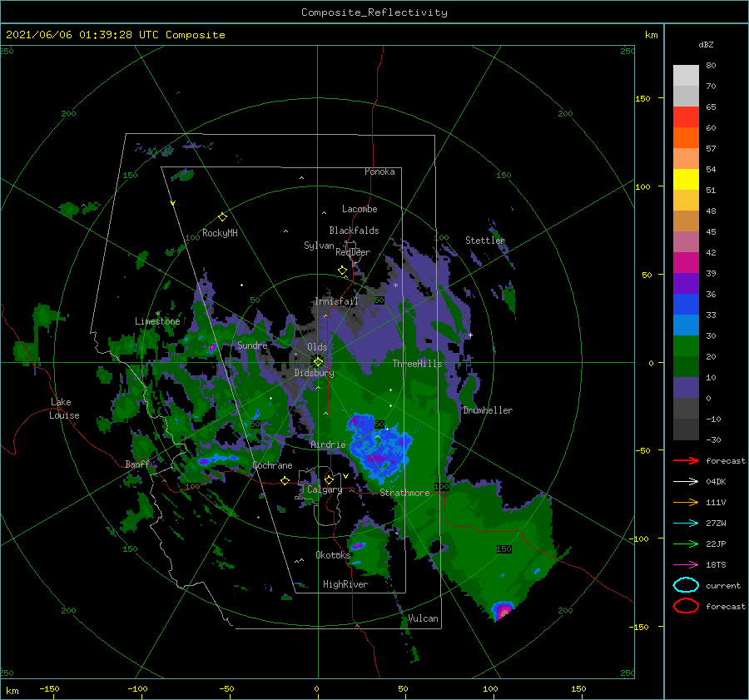The image size is (749, 700).
Task: Click the ThreeHills city label
Action: tap(418, 364)
